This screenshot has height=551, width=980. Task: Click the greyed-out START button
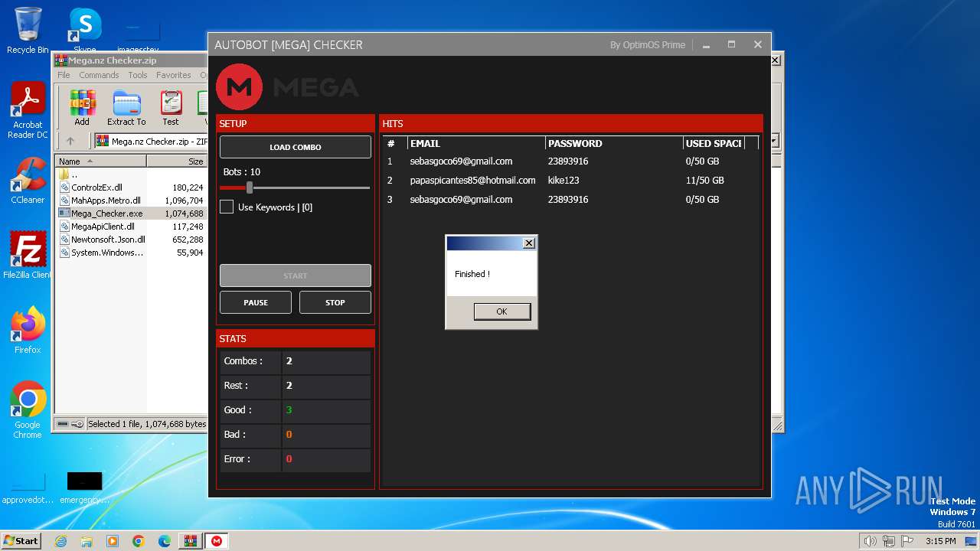coord(296,275)
